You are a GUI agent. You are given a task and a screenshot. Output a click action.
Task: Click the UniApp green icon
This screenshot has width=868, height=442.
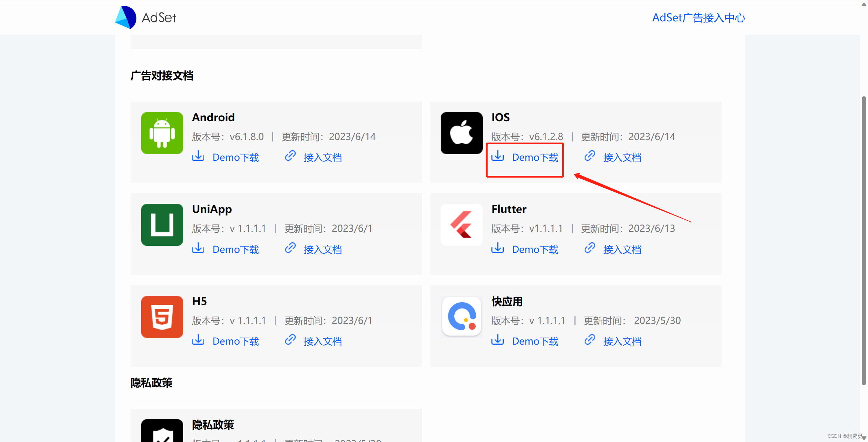tap(162, 225)
